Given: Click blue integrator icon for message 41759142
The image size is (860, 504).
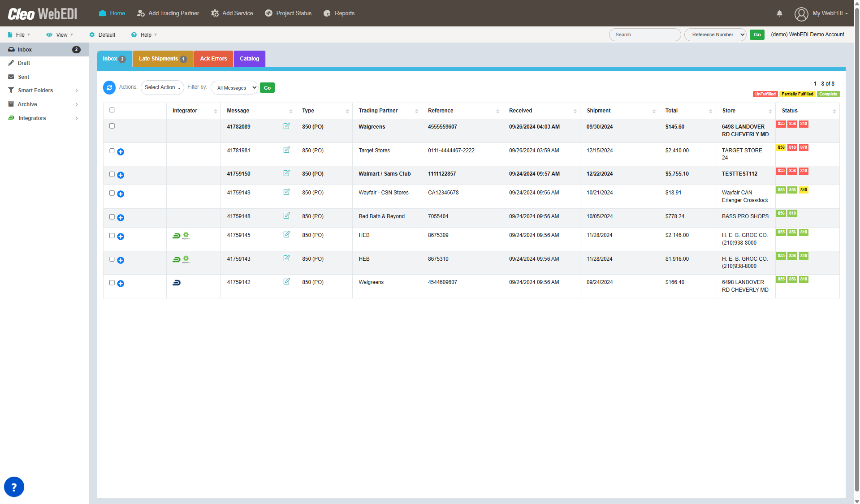Looking at the screenshot, I should [x=177, y=283].
